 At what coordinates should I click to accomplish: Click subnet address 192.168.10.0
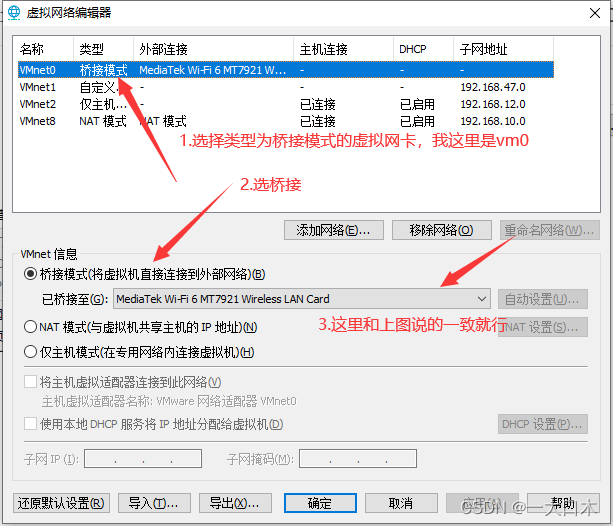(493, 121)
